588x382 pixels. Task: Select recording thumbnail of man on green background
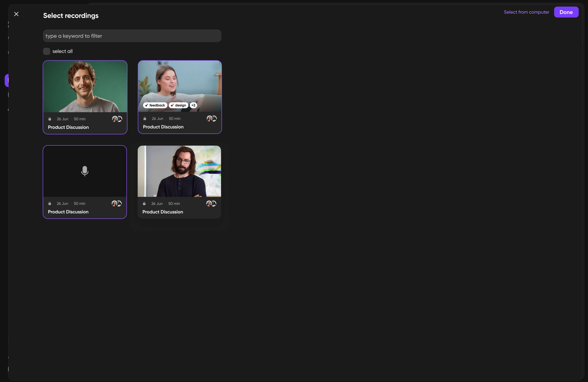coord(85,86)
